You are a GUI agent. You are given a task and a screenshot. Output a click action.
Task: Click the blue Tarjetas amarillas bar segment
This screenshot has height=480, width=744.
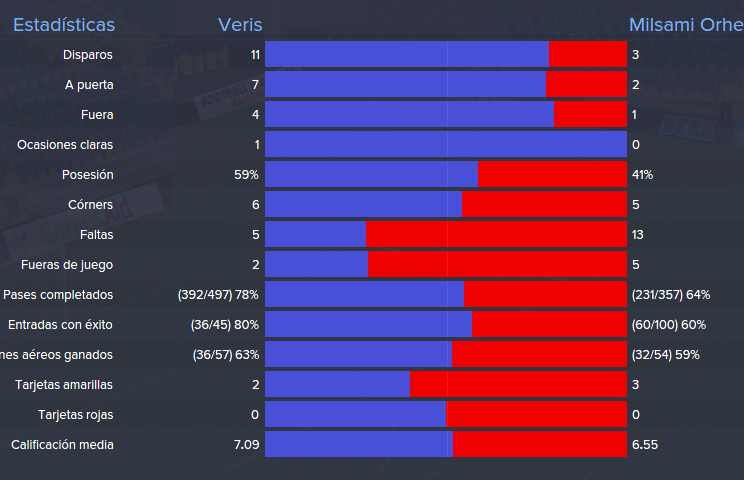(x=337, y=384)
